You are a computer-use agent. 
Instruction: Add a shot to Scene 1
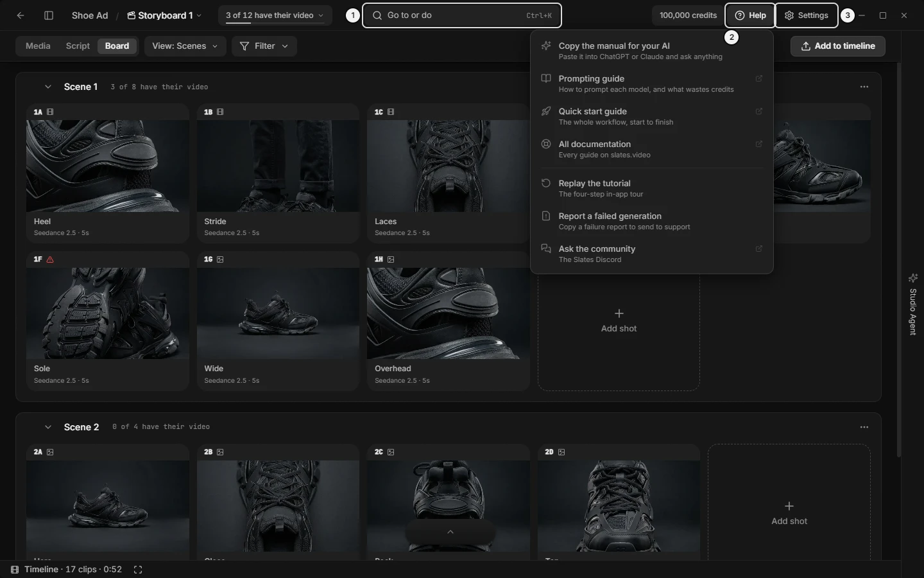(x=619, y=321)
